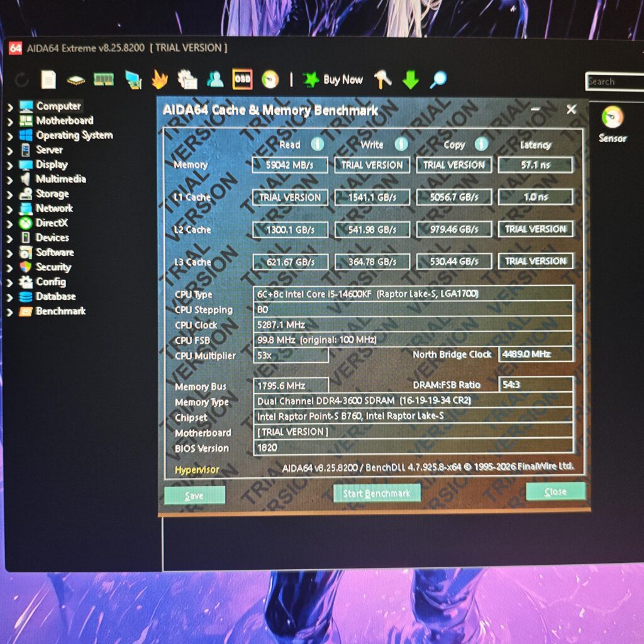Viewport: 644px width, 644px height.
Task: Click the info icon next to Read
Action: [317, 145]
